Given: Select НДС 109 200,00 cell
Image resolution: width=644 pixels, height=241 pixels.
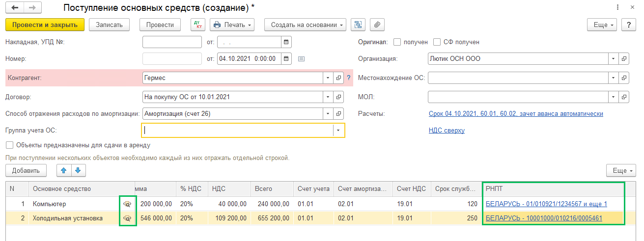Looking at the screenshot, I should (x=229, y=218).
